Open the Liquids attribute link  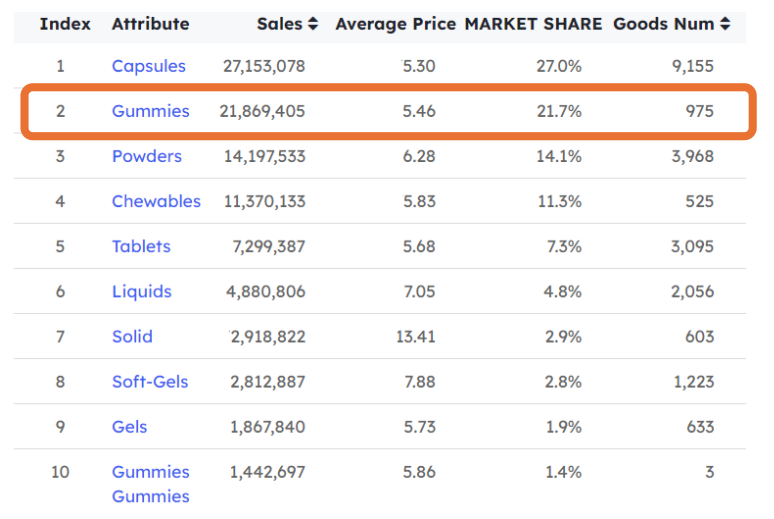[x=142, y=291]
